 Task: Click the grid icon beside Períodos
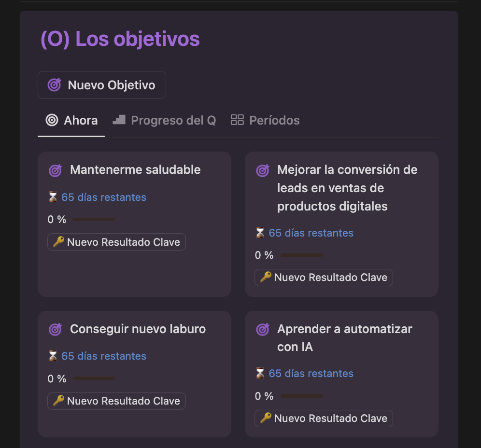pyautogui.click(x=237, y=120)
